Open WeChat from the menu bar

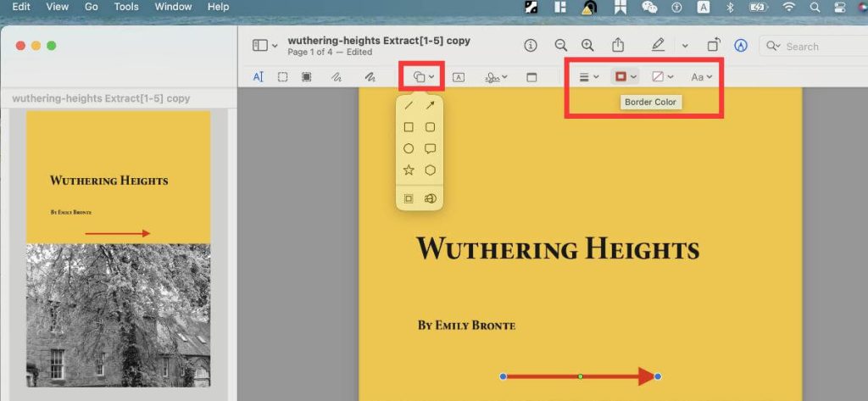pyautogui.click(x=649, y=7)
